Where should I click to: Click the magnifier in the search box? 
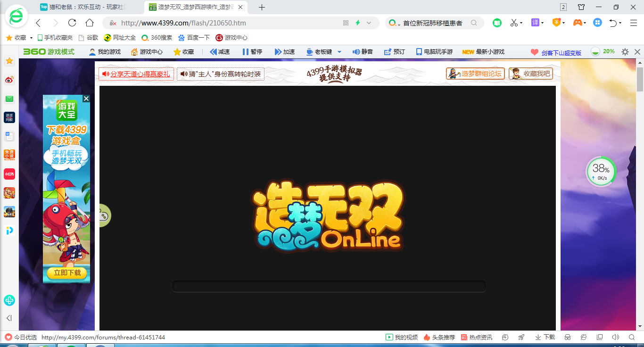(x=474, y=23)
